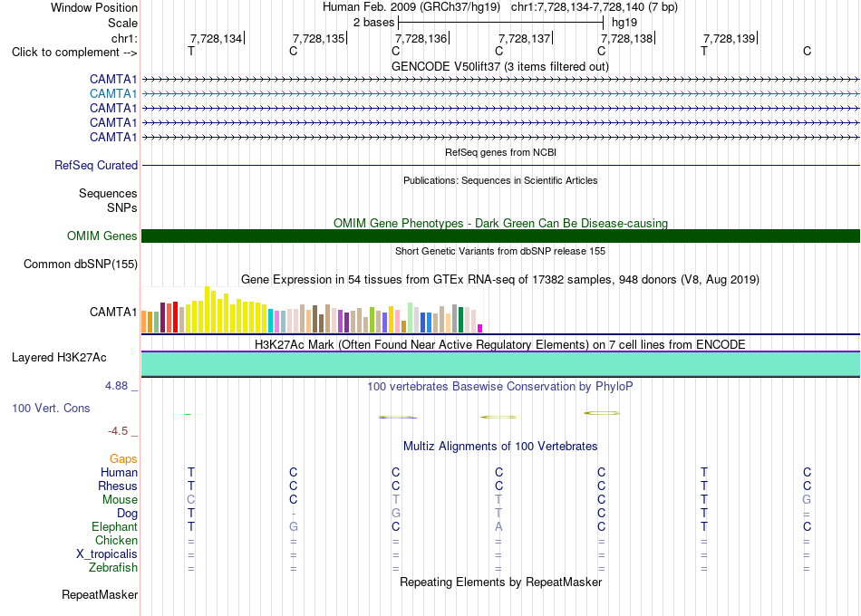Open the GTEx Gene Expression in 54 tissues title
The image size is (861, 616).
(x=500, y=279)
